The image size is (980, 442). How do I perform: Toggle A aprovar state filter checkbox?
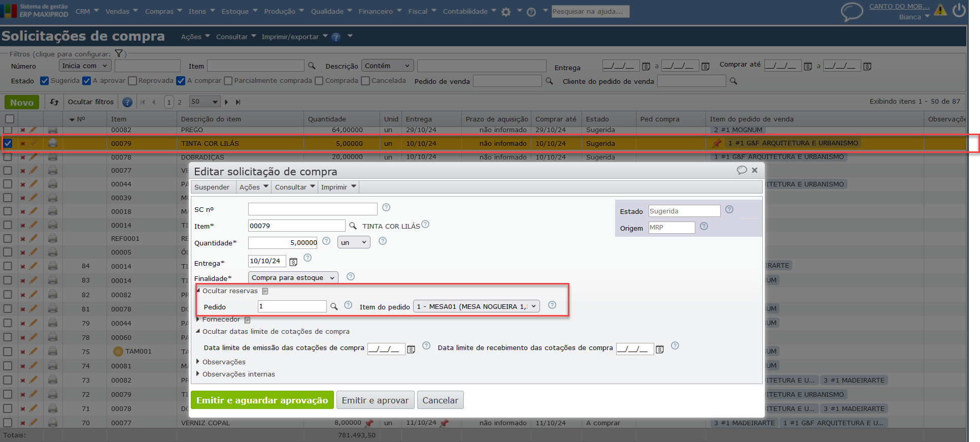tap(87, 81)
